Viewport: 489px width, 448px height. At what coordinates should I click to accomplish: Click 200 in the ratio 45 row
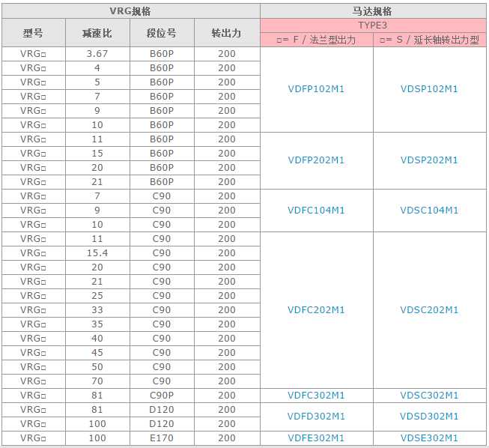click(x=227, y=353)
